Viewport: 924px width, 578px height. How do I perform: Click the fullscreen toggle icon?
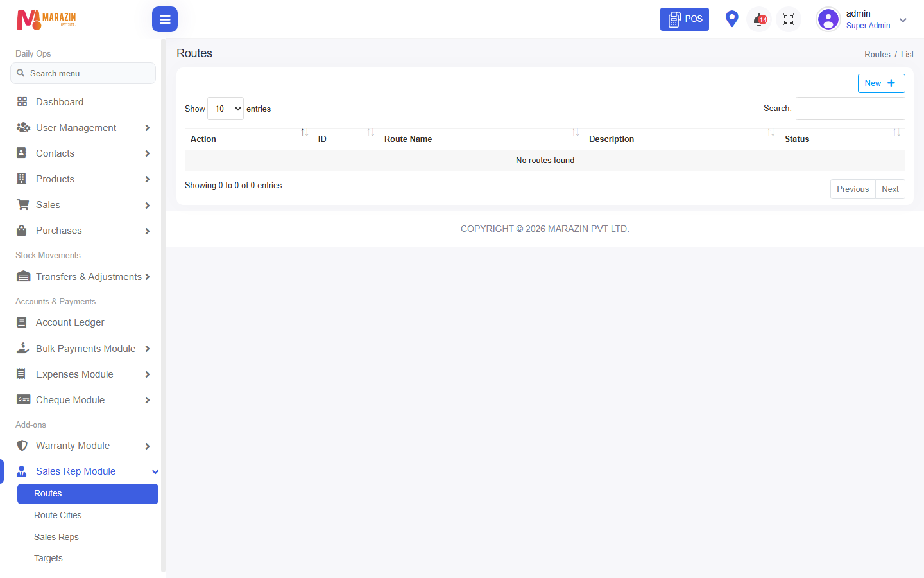789,19
